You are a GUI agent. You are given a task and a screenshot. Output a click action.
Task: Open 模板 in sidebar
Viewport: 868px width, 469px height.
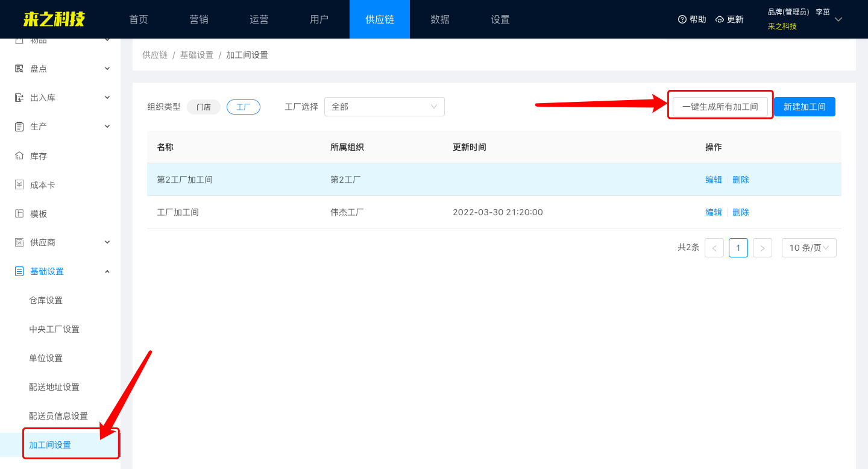pyautogui.click(x=39, y=214)
